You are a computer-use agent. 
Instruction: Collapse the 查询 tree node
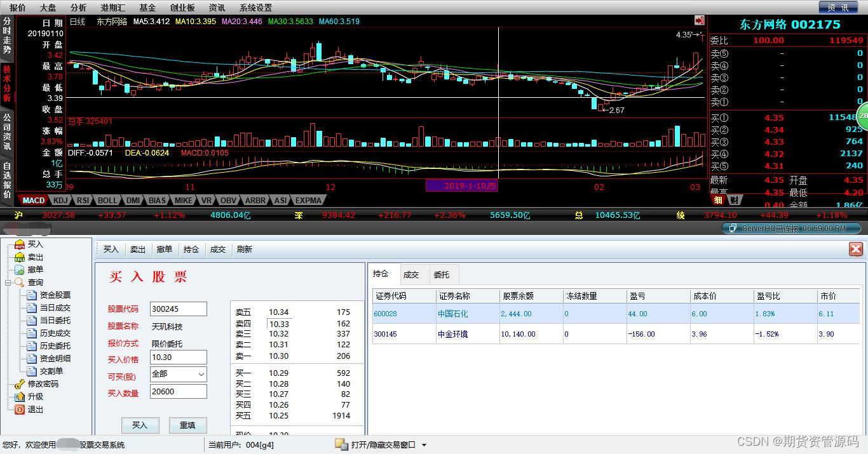pos(8,283)
